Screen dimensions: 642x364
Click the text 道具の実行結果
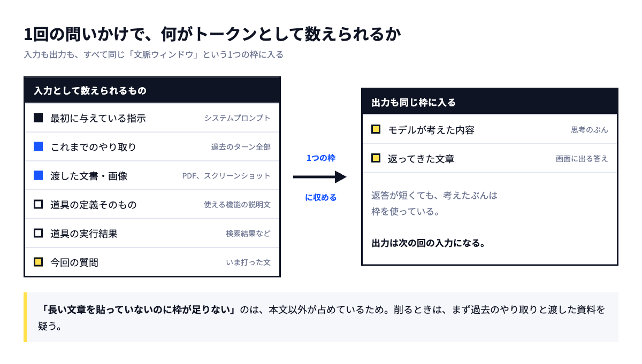coord(84,234)
